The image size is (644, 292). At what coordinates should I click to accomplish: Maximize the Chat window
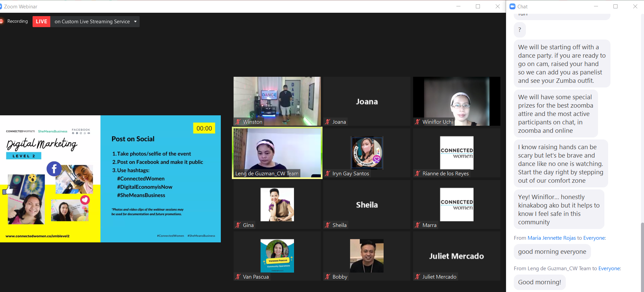(x=615, y=6)
